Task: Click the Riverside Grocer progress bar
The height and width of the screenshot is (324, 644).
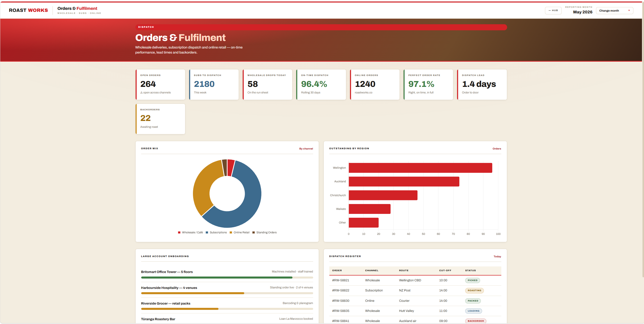Action: [227, 309]
